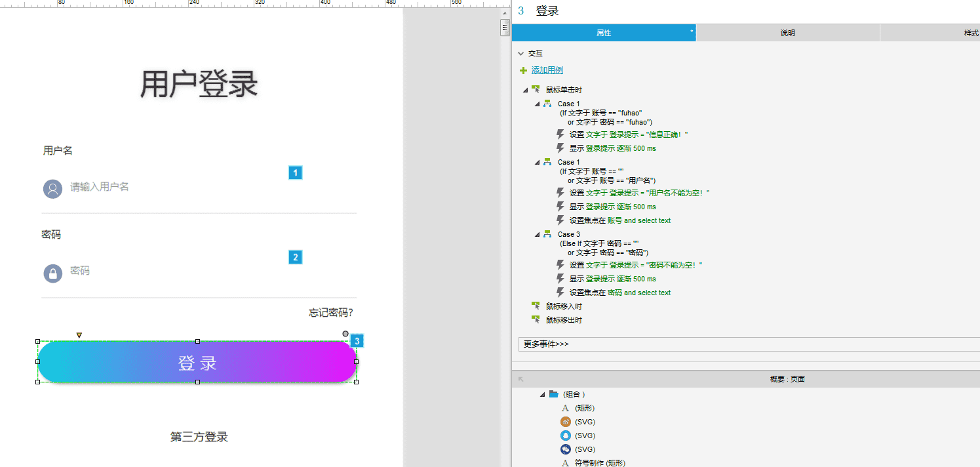Collapse the Case 3 tree node
Viewport: 980px width, 467px height.
coord(537,234)
